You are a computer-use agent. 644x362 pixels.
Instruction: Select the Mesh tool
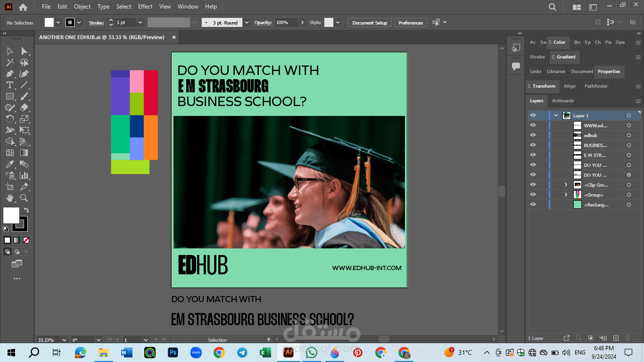point(10,153)
